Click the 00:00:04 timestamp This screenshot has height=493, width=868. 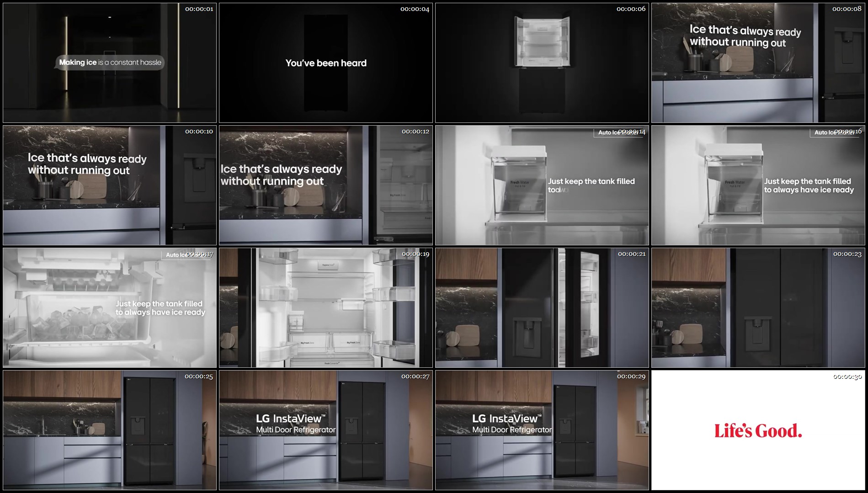click(415, 9)
